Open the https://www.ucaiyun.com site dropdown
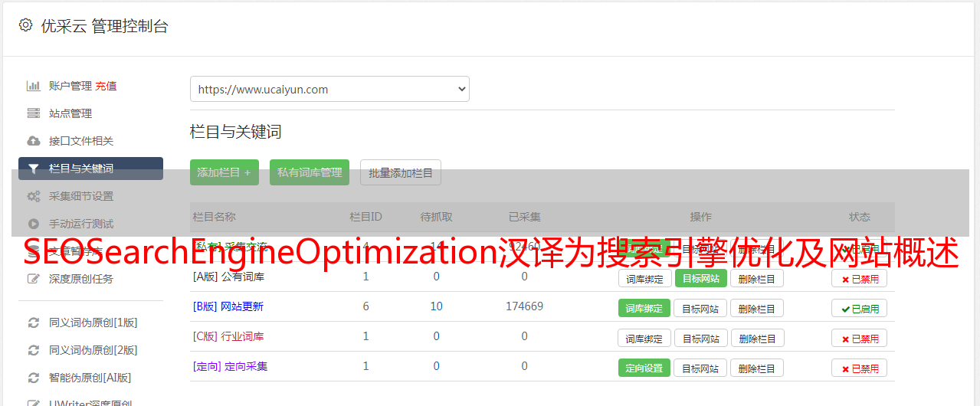The width and height of the screenshot is (980, 406). [329, 89]
